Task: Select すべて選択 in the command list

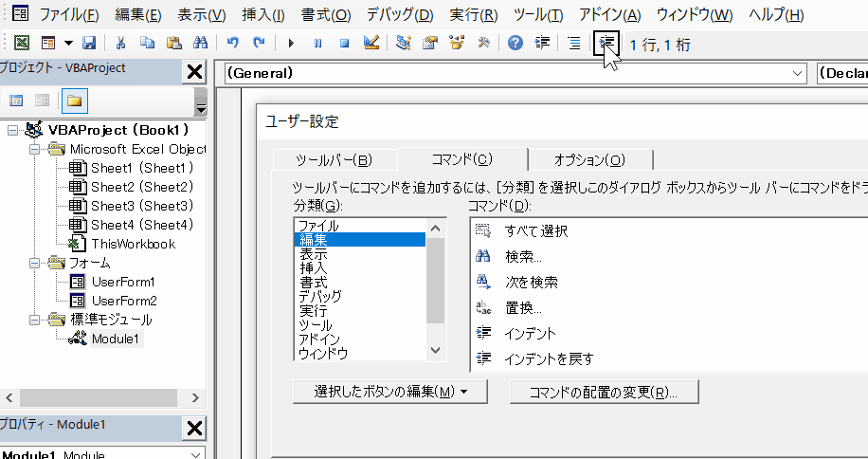Action: click(x=535, y=231)
